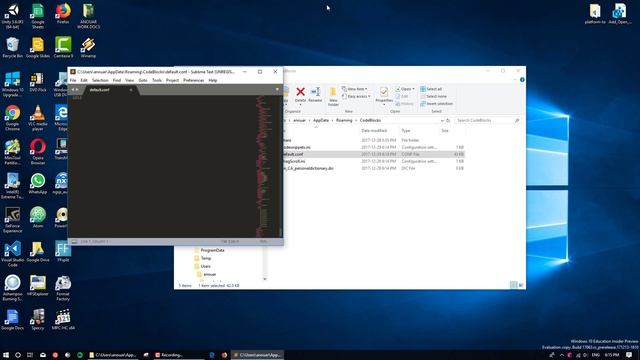
Task: Launch Visual Studio Code shortcut
Action: 13,254
